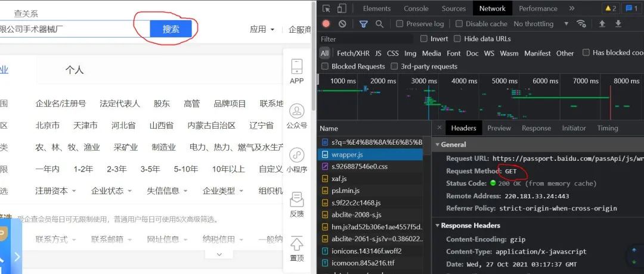Screen dimensions: 644x274
Task: Collapse the General section
Action: [x=438, y=144]
